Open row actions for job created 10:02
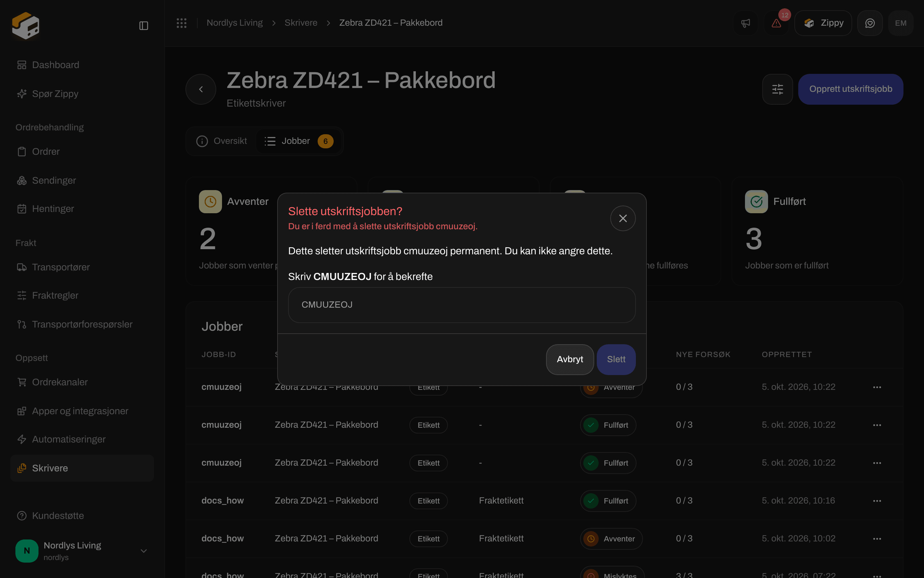 [x=877, y=539]
